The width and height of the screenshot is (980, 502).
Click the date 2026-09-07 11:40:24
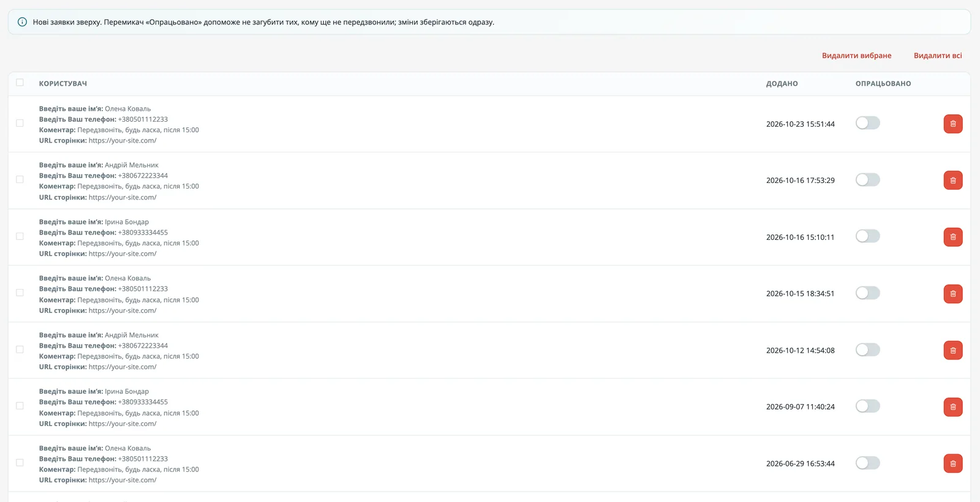(x=801, y=407)
